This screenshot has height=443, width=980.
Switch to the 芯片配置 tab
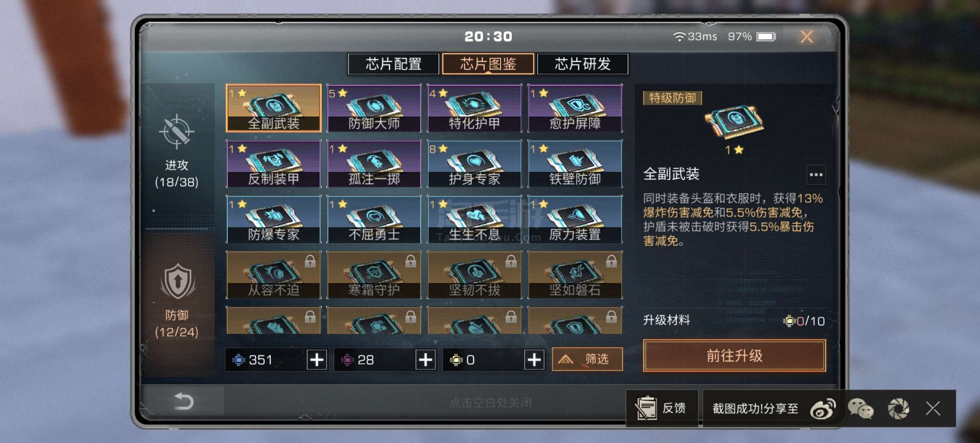394,64
